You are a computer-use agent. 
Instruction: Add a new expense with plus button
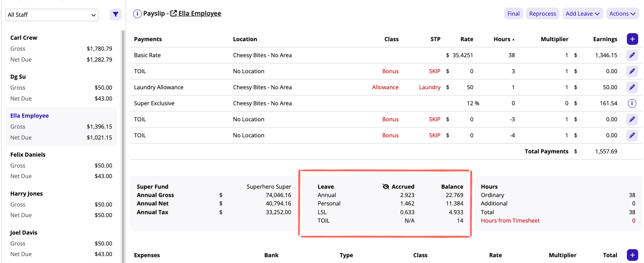click(x=632, y=255)
